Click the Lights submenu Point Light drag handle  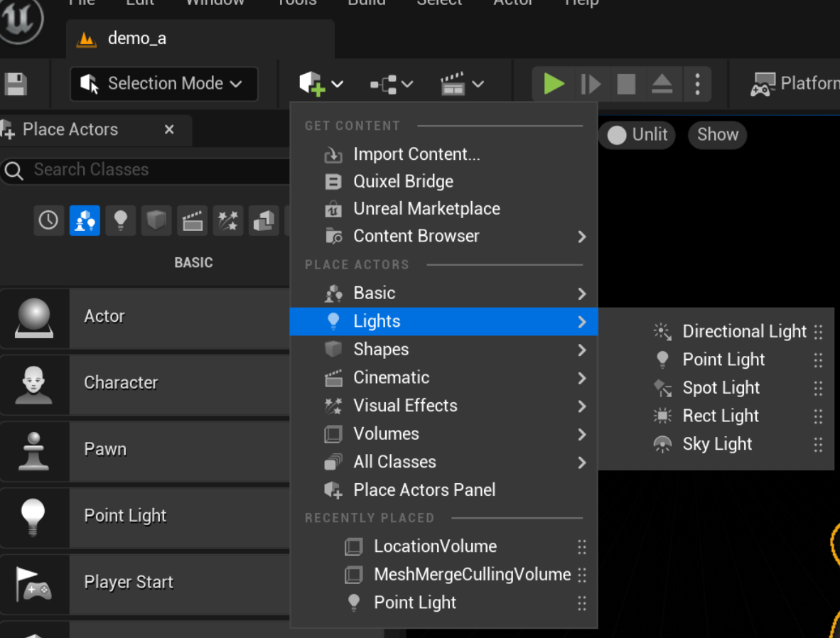tap(818, 360)
